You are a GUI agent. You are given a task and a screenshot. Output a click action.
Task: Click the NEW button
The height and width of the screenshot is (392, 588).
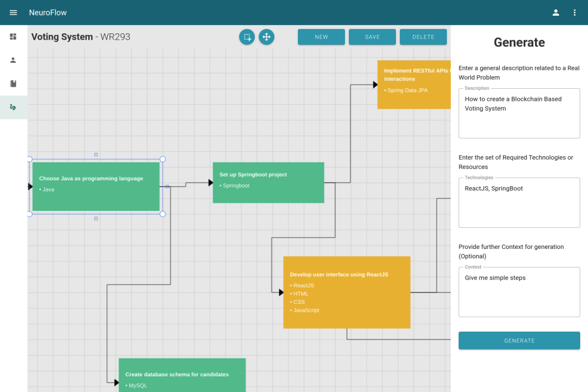[321, 37]
